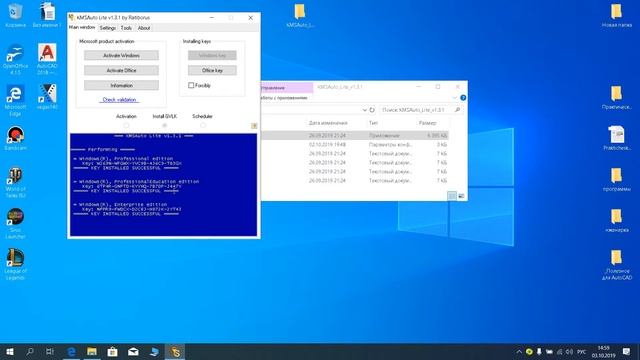Image resolution: width=640 pixels, height=360 pixels.
Task: Open the clock showing 14:59
Action: click(x=603, y=351)
